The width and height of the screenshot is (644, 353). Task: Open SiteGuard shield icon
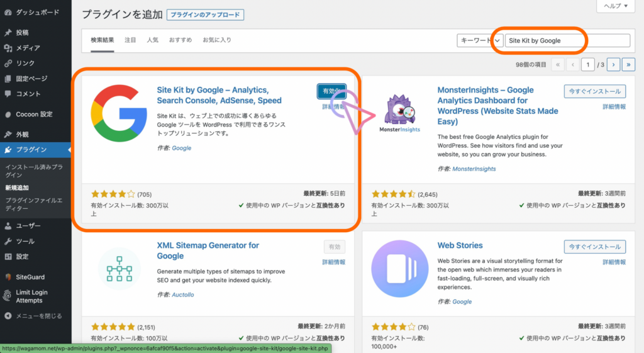8,277
